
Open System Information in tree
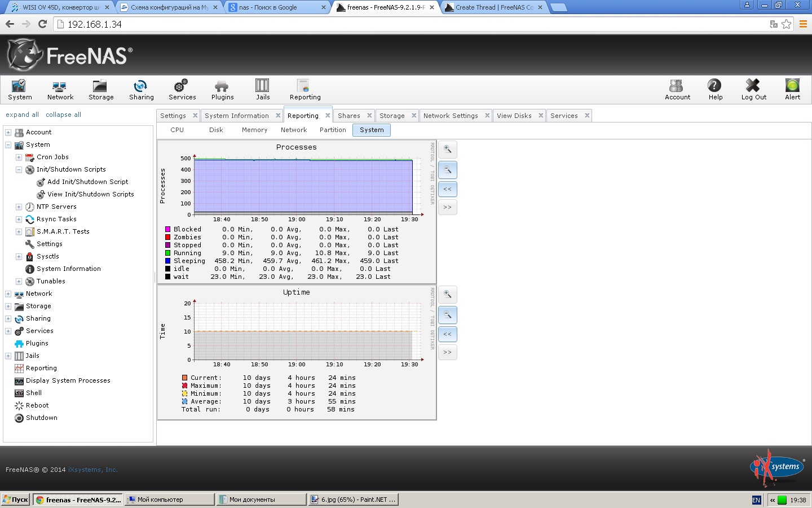pos(68,269)
